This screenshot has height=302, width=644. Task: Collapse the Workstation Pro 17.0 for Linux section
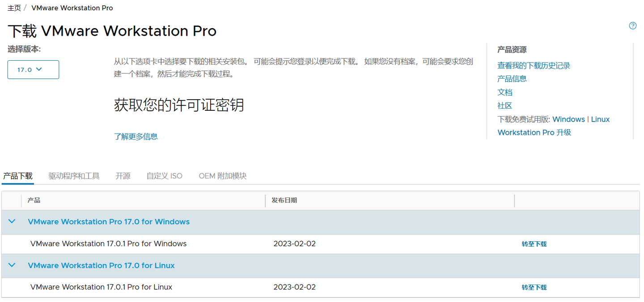[12, 265]
